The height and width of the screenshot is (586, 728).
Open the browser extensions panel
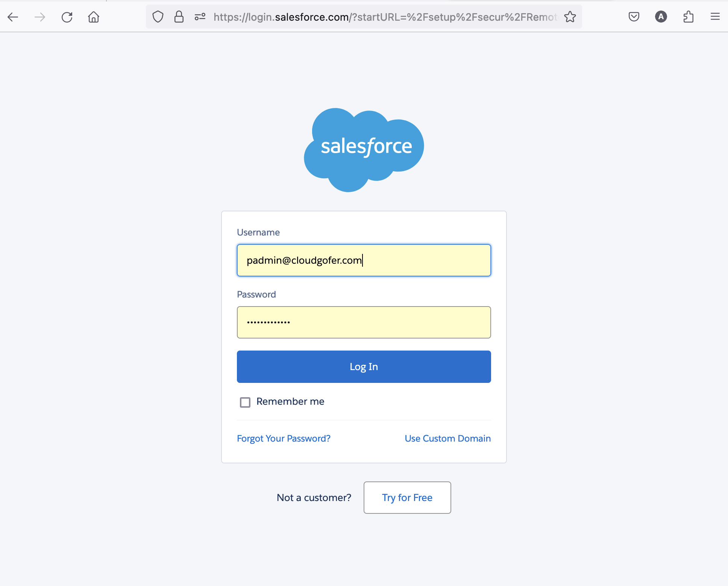[689, 17]
